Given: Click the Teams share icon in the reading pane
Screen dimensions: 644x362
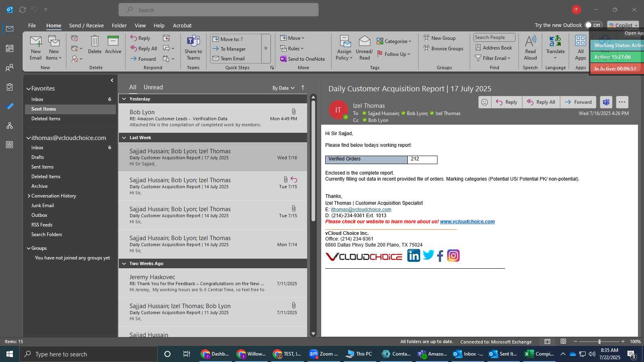Looking at the screenshot, I should (x=606, y=102).
